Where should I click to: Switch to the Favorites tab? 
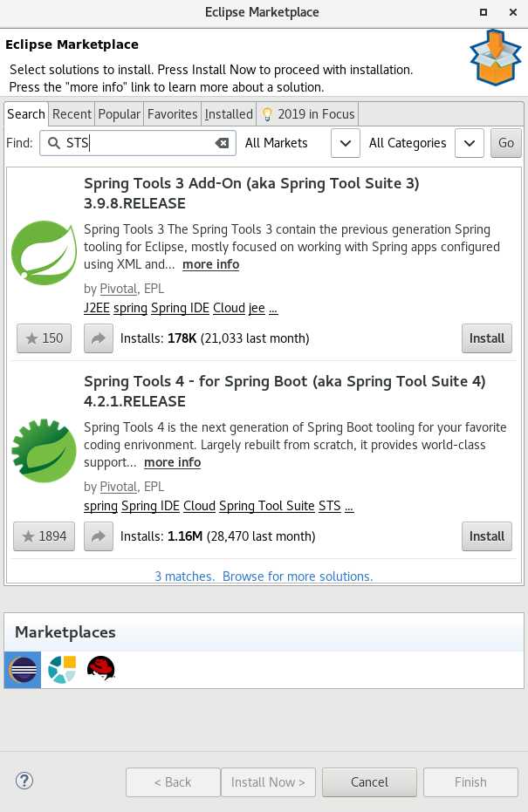coord(173,114)
